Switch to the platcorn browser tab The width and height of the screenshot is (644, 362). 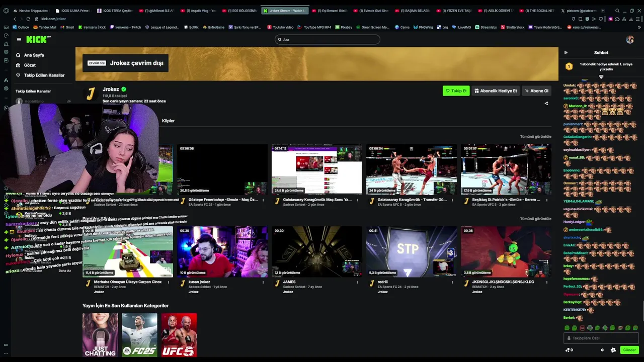(579, 11)
